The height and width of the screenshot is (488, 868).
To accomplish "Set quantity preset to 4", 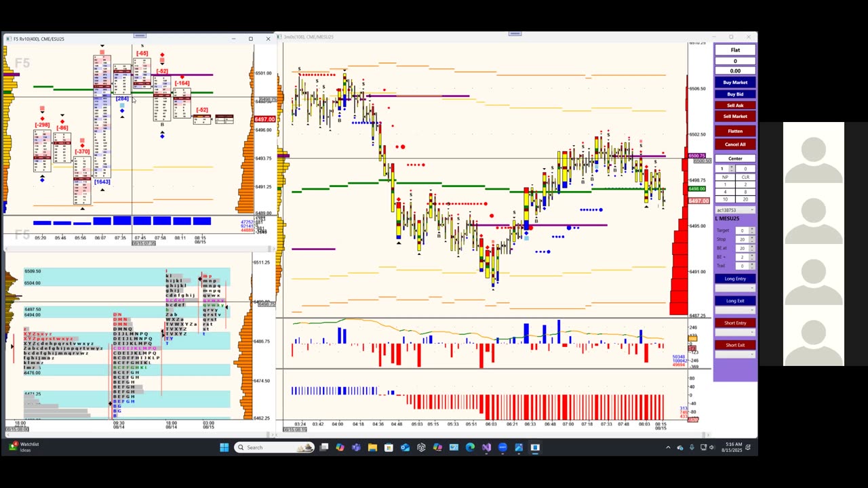I will 725,192.
